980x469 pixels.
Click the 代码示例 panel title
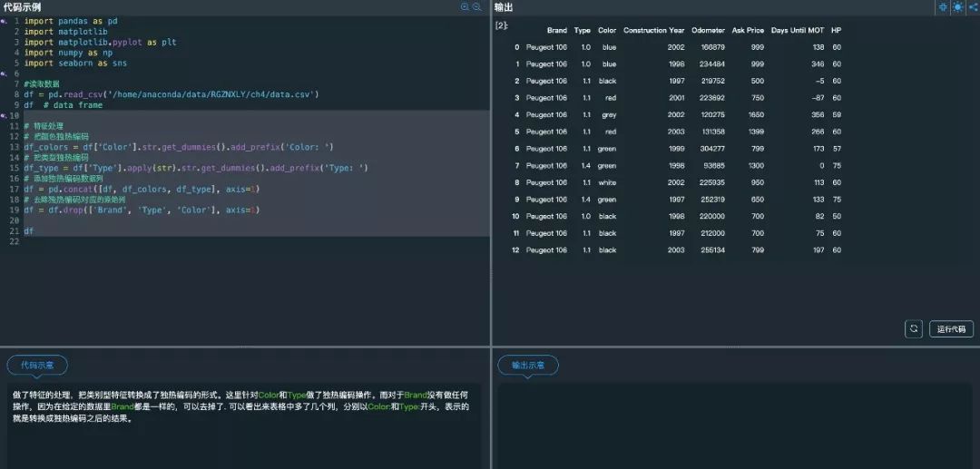[x=23, y=7]
